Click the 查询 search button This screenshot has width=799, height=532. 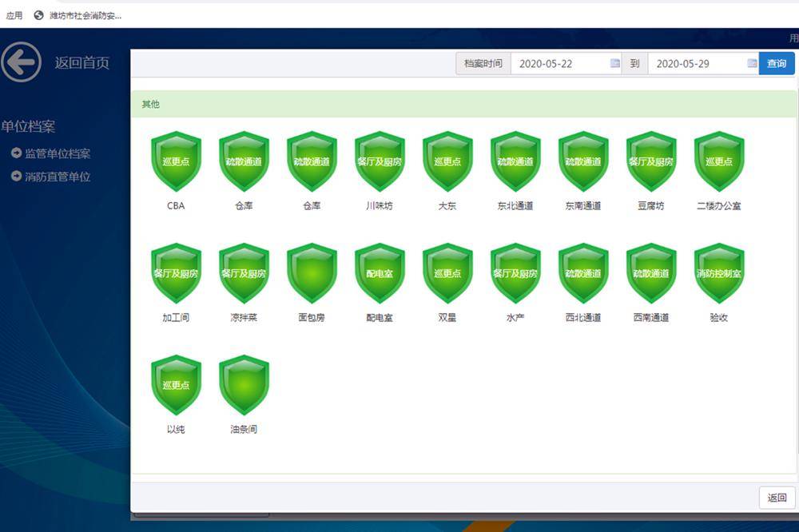(x=777, y=64)
